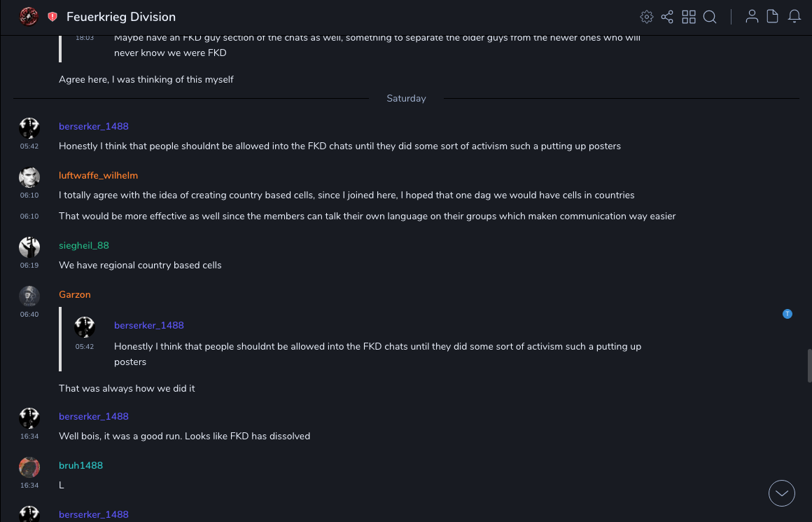Screen dimensions: 812x522
Task: Click the blue badge beside Garzon's message
Action: 787,314
